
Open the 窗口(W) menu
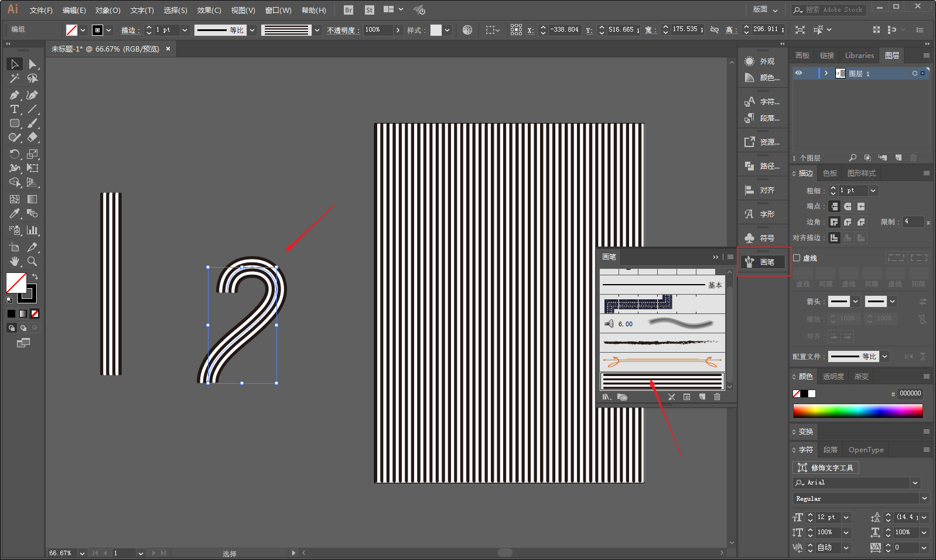tap(278, 11)
